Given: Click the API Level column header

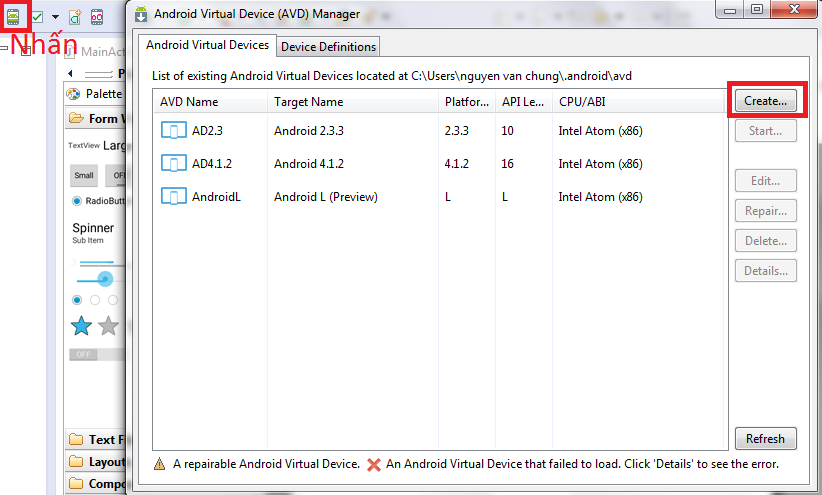Looking at the screenshot, I should pos(523,102).
